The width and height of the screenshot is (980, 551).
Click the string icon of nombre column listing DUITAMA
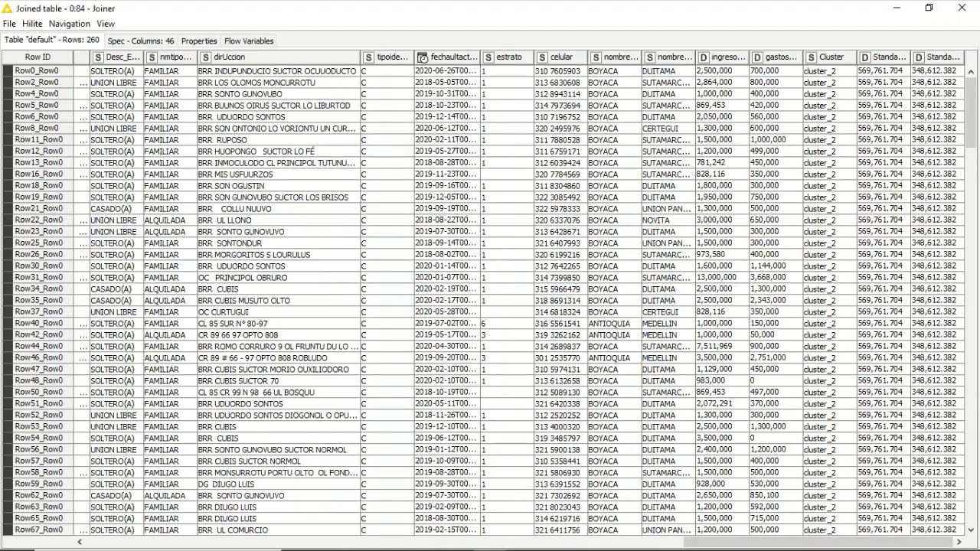click(x=650, y=57)
